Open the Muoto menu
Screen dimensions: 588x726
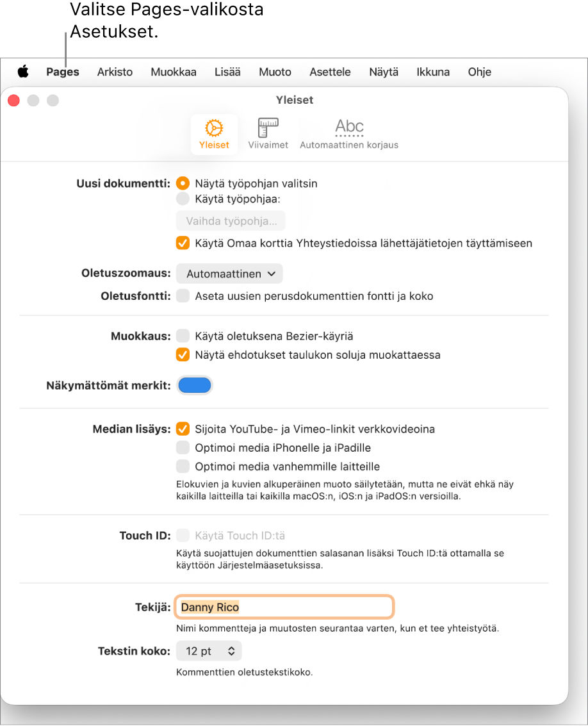pos(275,72)
